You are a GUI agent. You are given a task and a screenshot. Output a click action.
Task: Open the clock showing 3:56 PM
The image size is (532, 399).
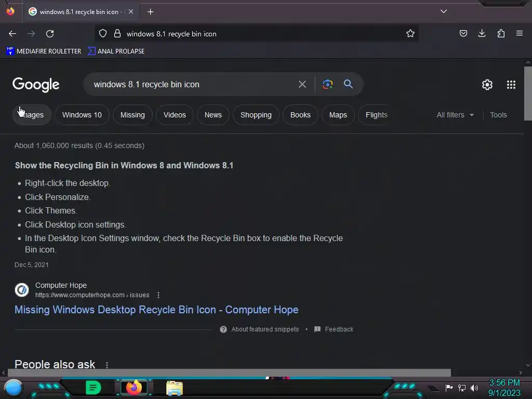pos(504,388)
